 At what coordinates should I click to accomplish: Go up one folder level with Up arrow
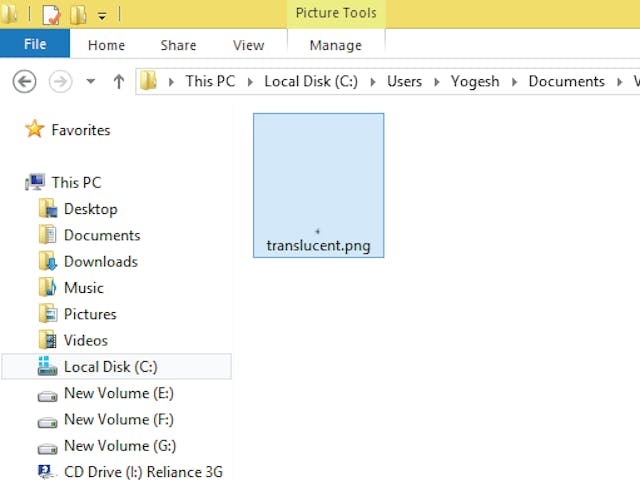(x=118, y=82)
